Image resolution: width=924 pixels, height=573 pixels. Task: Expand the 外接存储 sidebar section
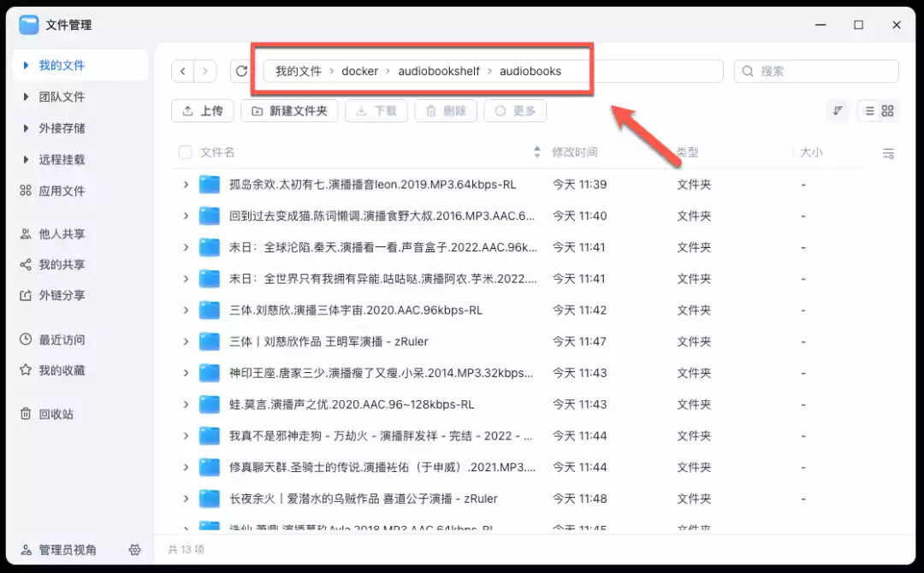pos(27,128)
